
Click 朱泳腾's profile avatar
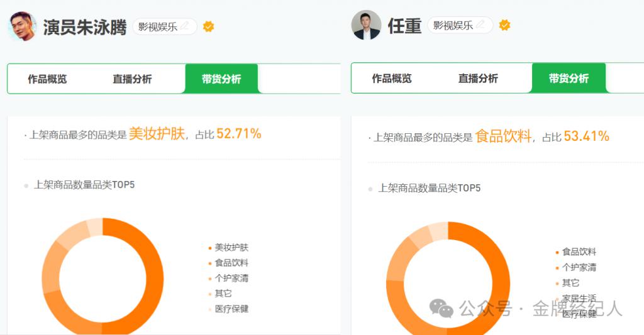[x=22, y=26]
